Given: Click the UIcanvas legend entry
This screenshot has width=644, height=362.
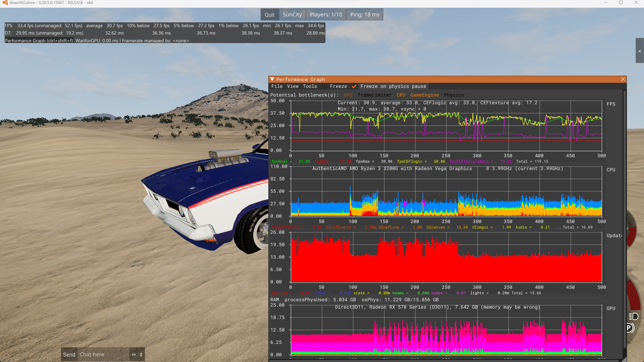Looking at the screenshot, I should point(447,227).
